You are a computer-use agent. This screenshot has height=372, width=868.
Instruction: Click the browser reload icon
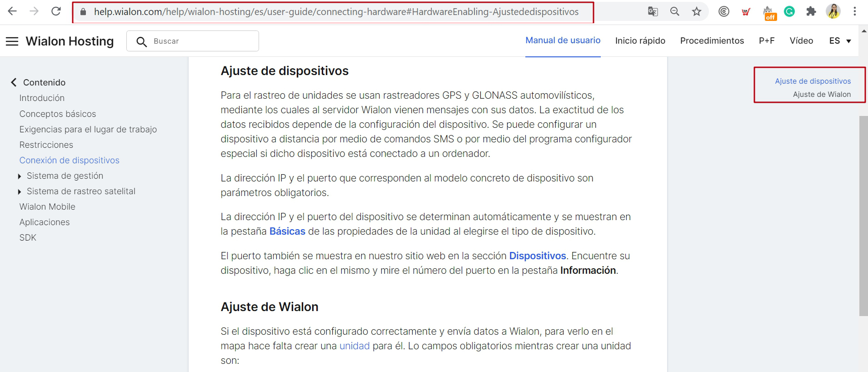56,11
